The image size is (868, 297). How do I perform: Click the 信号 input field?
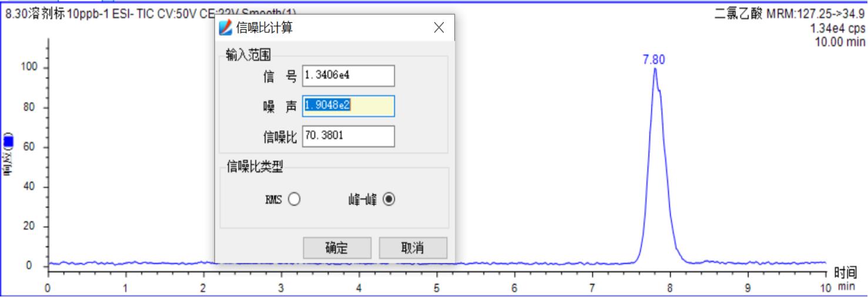point(348,76)
